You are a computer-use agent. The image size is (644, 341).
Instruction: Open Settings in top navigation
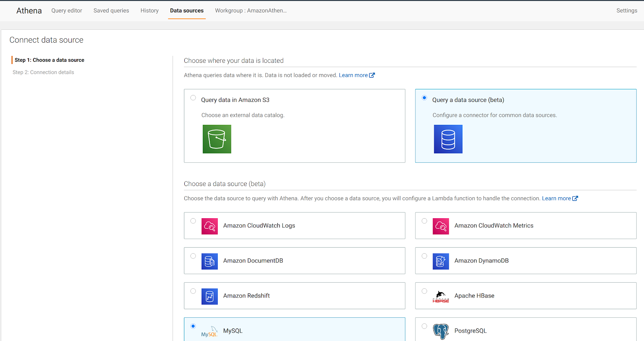tap(627, 10)
